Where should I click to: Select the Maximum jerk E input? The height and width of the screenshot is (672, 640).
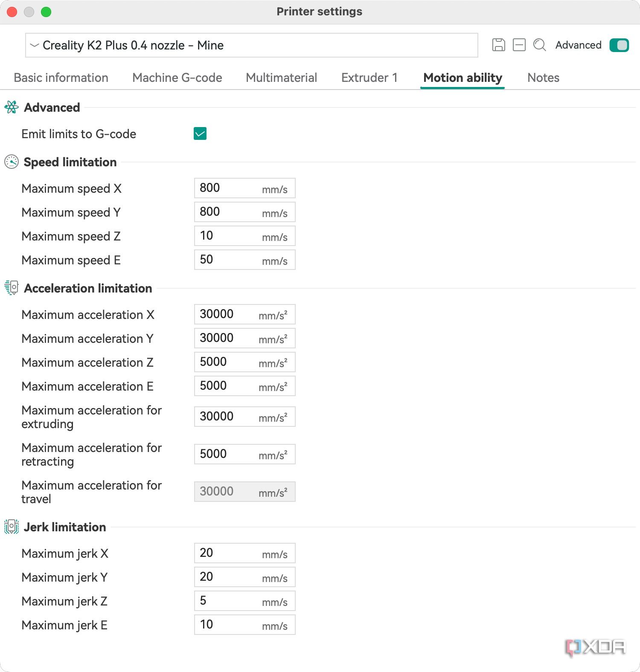pyautogui.click(x=244, y=625)
